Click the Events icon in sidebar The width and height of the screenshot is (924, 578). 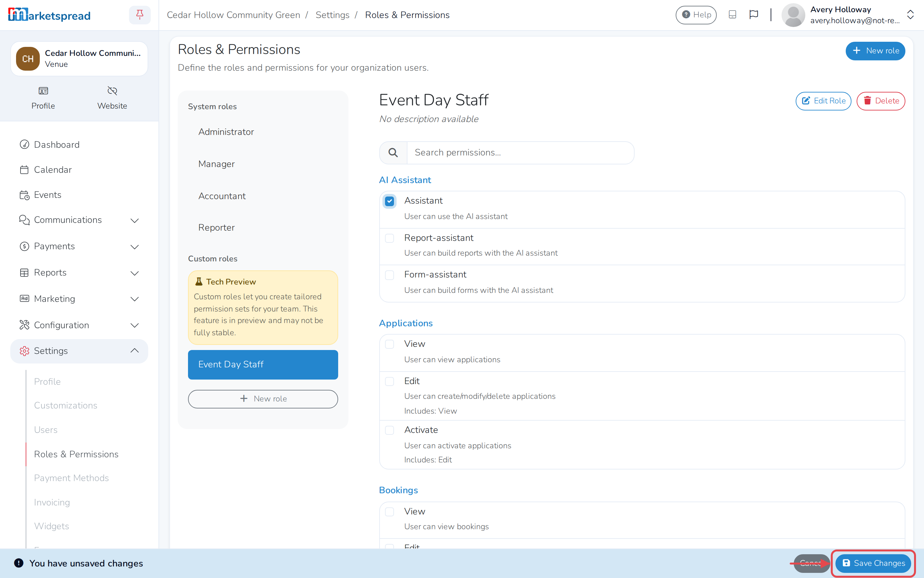click(x=24, y=195)
